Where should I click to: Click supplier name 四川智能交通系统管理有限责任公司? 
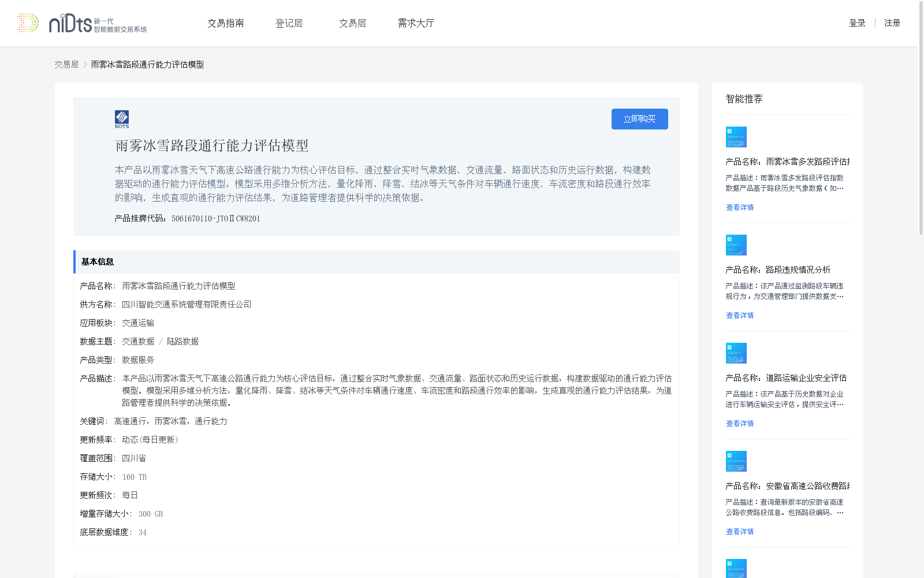pos(187,305)
